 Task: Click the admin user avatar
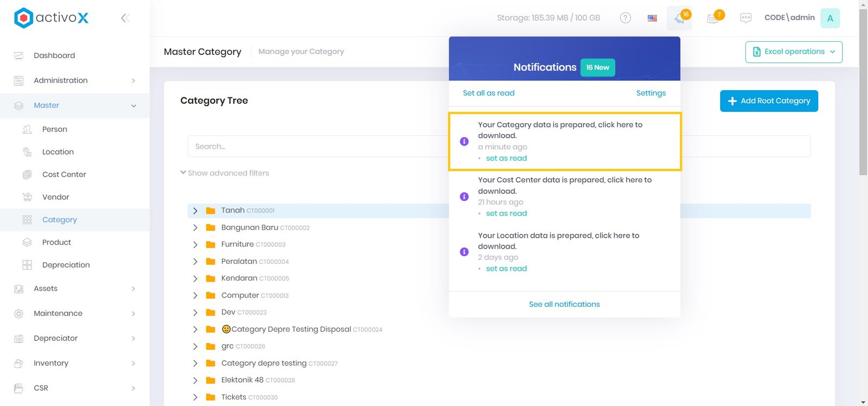pos(829,18)
